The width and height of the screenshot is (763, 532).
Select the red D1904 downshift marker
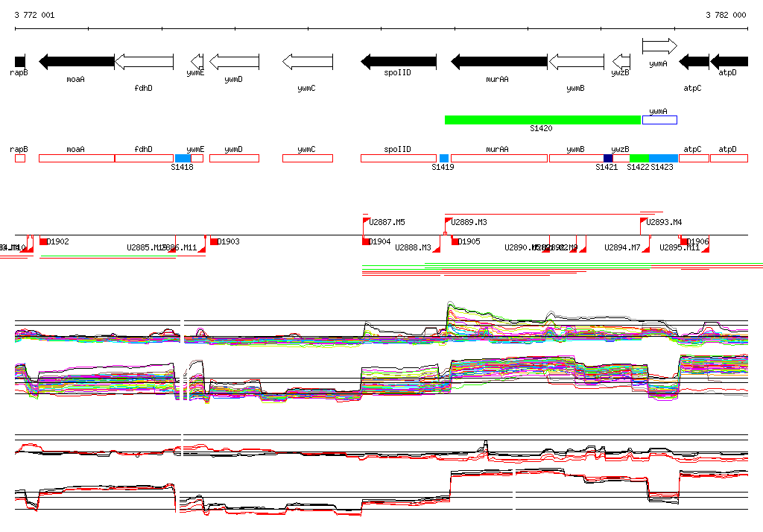365,241
